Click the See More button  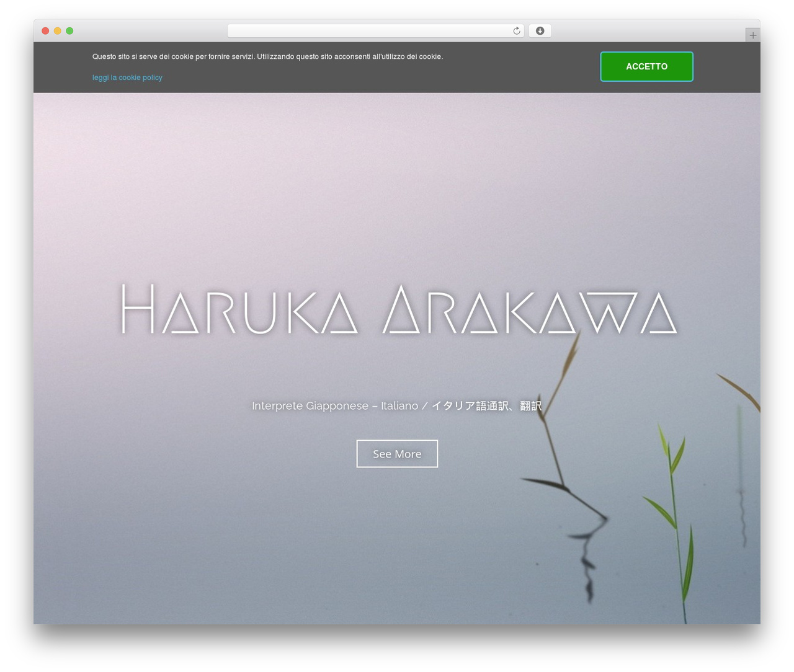(x=397, y=454)
